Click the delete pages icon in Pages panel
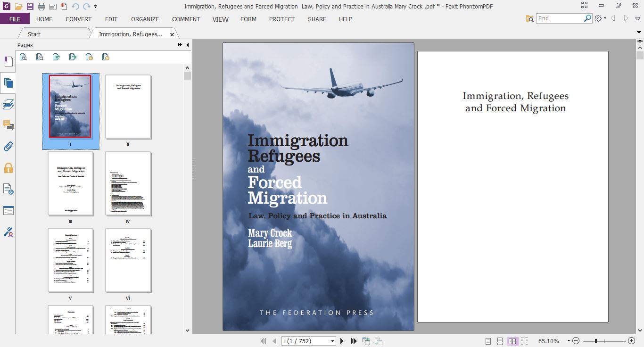The image size is (644, 347). point(106,57)
